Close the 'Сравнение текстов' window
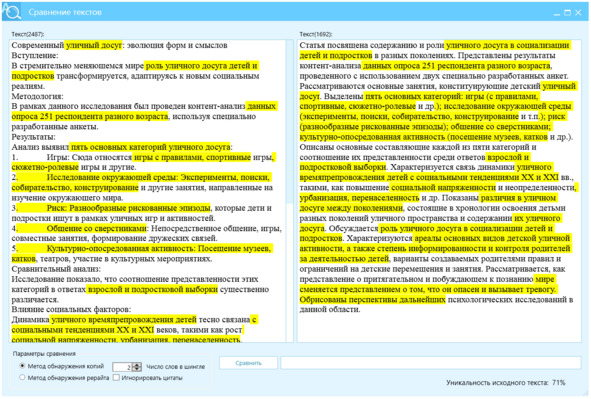Viewport: 591px width, 399px height. tap(578, 13)
